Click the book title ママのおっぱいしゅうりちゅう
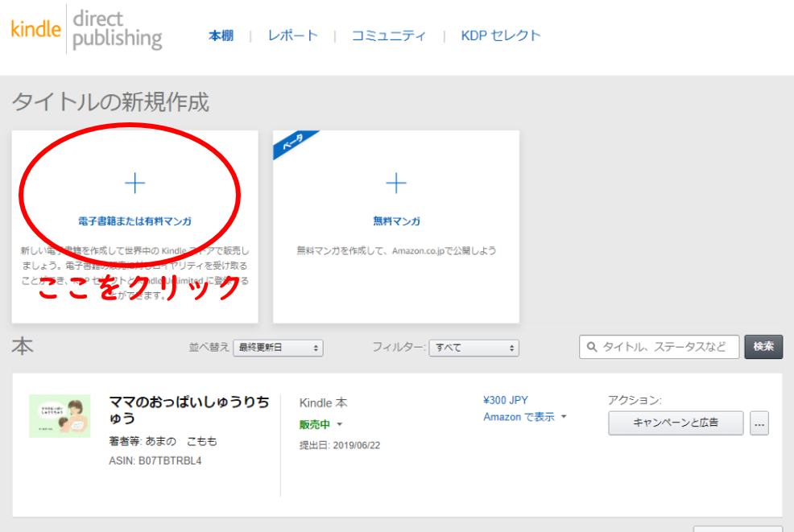The height and width of the screenshot is (532, 794). pyautogui.click(x=189, y=410)
